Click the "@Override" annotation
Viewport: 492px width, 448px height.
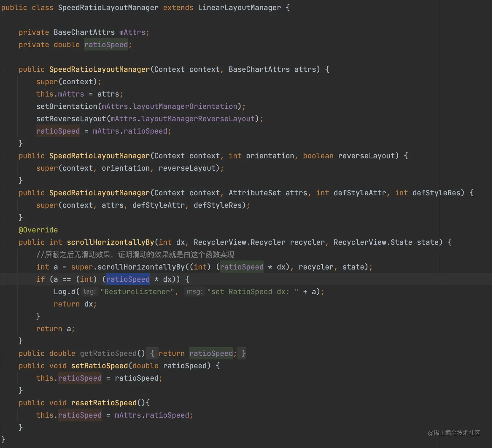coord(38,230)
